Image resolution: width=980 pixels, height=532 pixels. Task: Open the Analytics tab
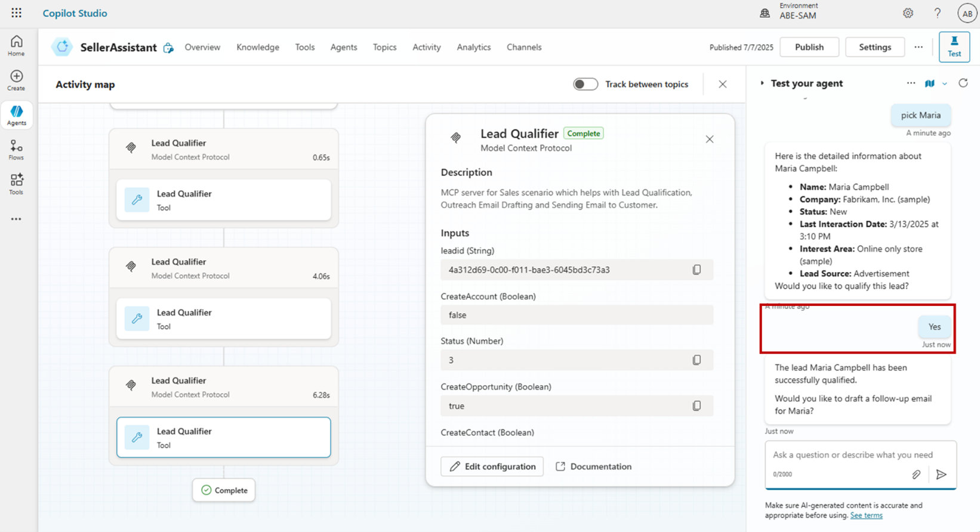point(473,47)
